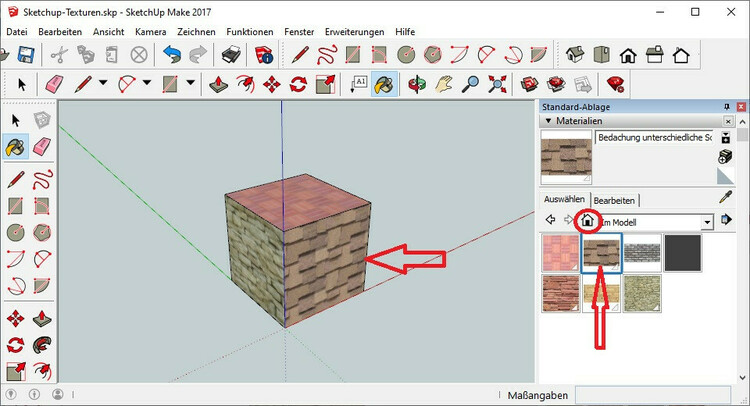Switch to the Bearbeiten materials tab
This screenshot has width=750, height=406.
coord(614,200)
